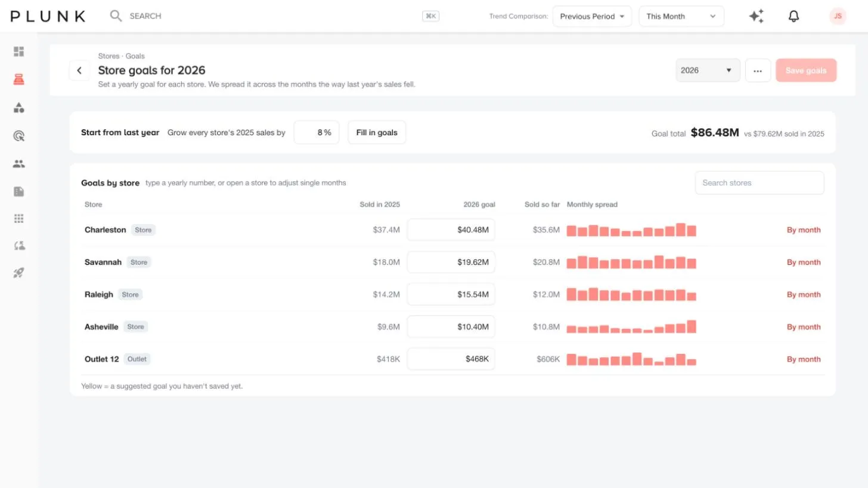Open the document report sidebar icon

19,191
